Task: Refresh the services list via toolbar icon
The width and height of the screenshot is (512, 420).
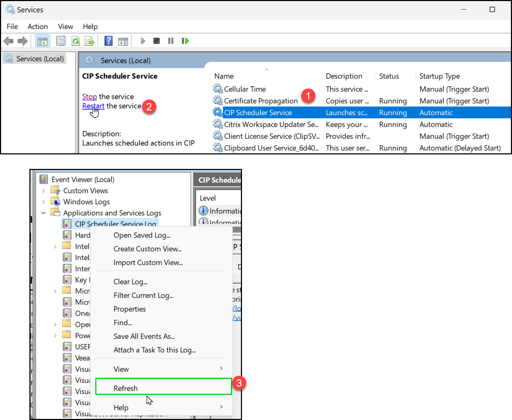Action: (76, 41)
